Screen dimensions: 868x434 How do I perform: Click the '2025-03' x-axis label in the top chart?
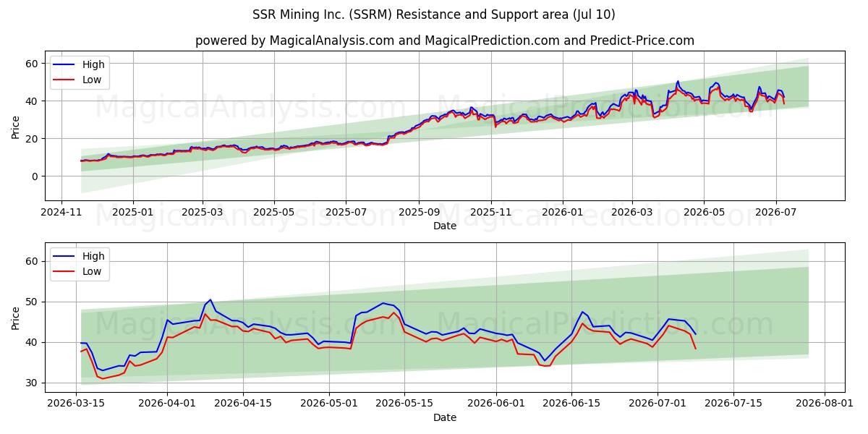[x=203, y=213]
